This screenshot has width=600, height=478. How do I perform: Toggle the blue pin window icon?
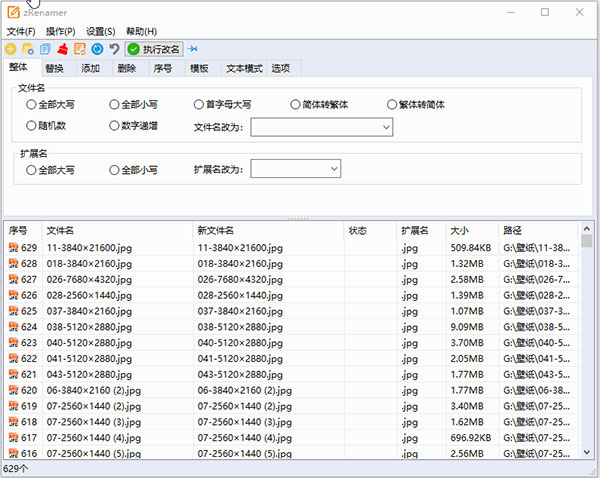tap(194, 49)
